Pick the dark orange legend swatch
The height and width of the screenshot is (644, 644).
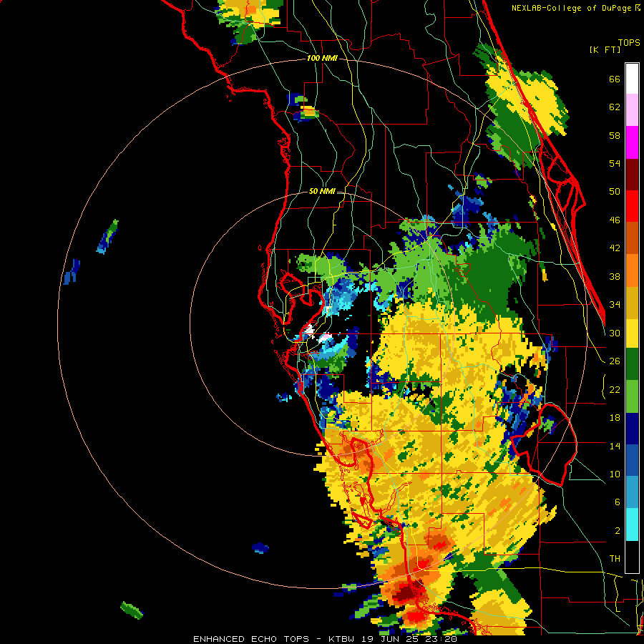(632, 238)
